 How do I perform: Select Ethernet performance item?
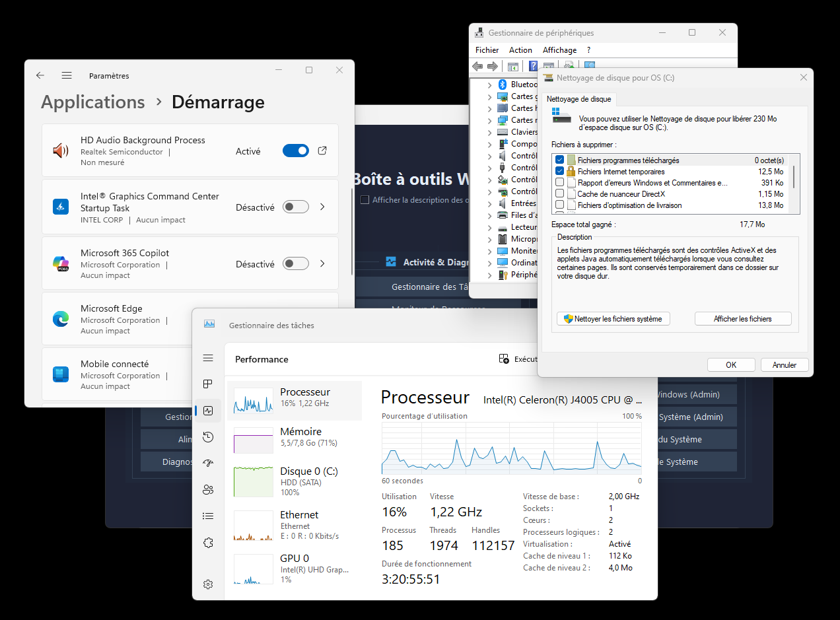click(295, 525)
